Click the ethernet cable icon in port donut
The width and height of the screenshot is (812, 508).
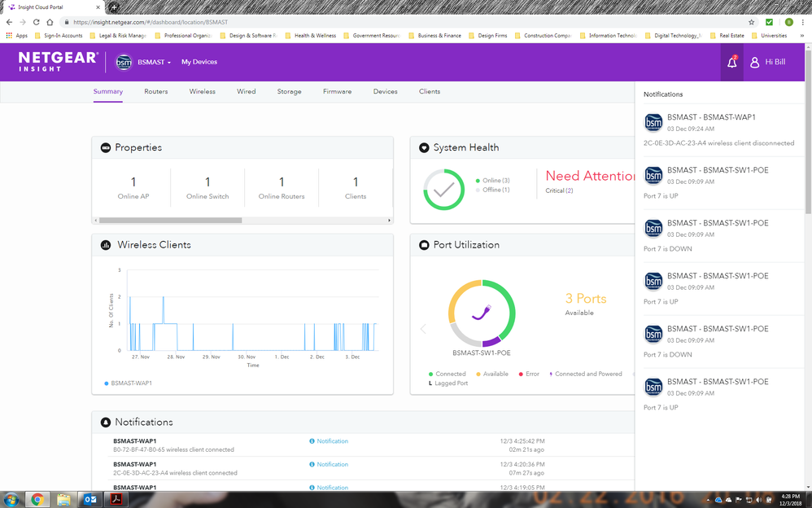[x=481, y=313]
